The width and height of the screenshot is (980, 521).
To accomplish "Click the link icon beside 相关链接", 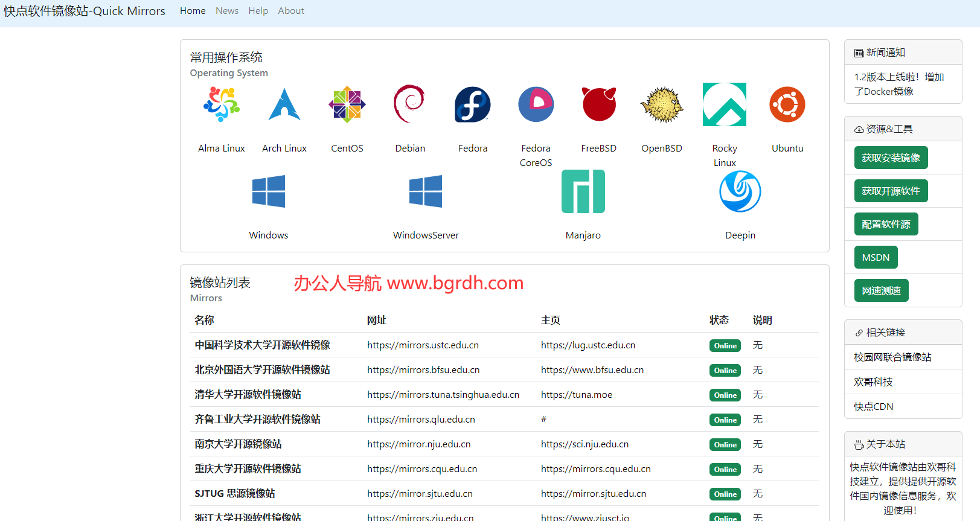I will click(859, 333).
